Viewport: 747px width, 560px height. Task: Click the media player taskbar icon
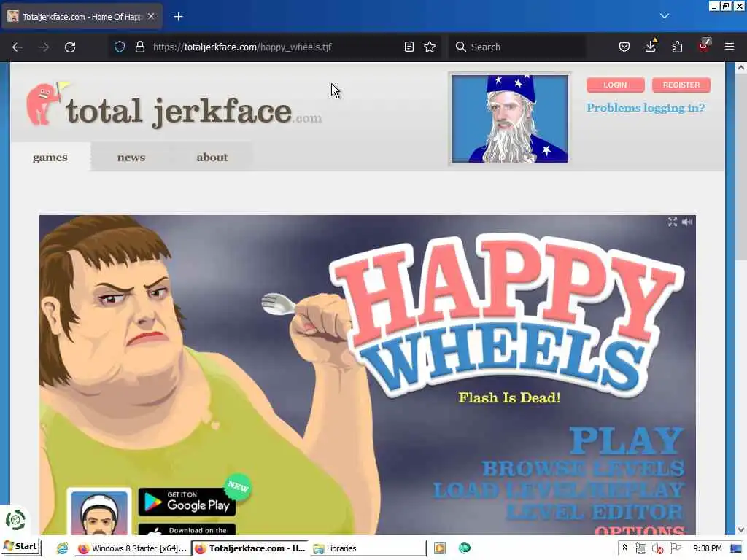click(440, 548)
